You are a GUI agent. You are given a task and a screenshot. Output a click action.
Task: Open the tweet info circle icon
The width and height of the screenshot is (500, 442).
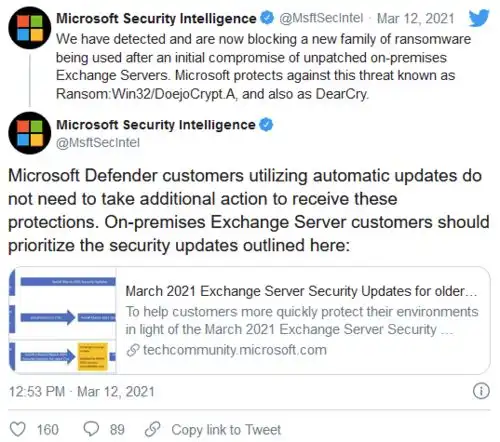481,391
